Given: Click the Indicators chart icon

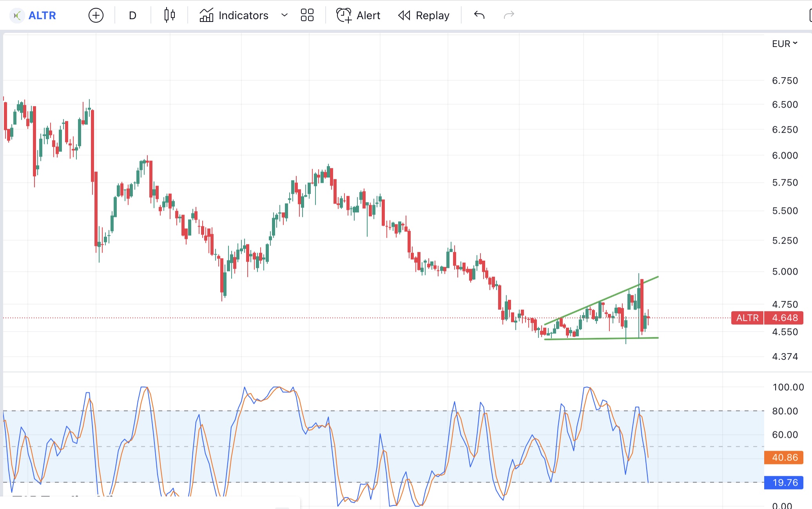Looking at the screenshot, I should 206,15.
